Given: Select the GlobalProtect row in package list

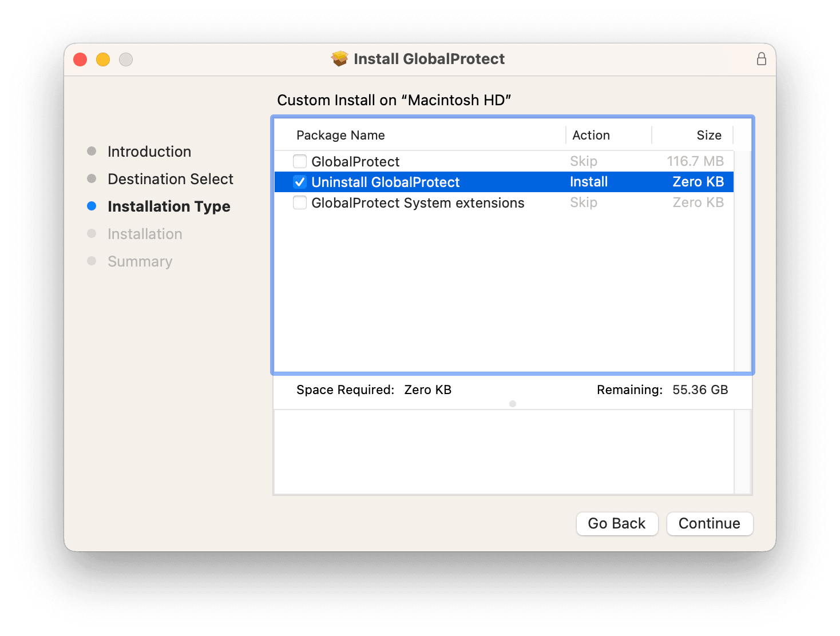Looking at the screenshot, I should [401, 161].
